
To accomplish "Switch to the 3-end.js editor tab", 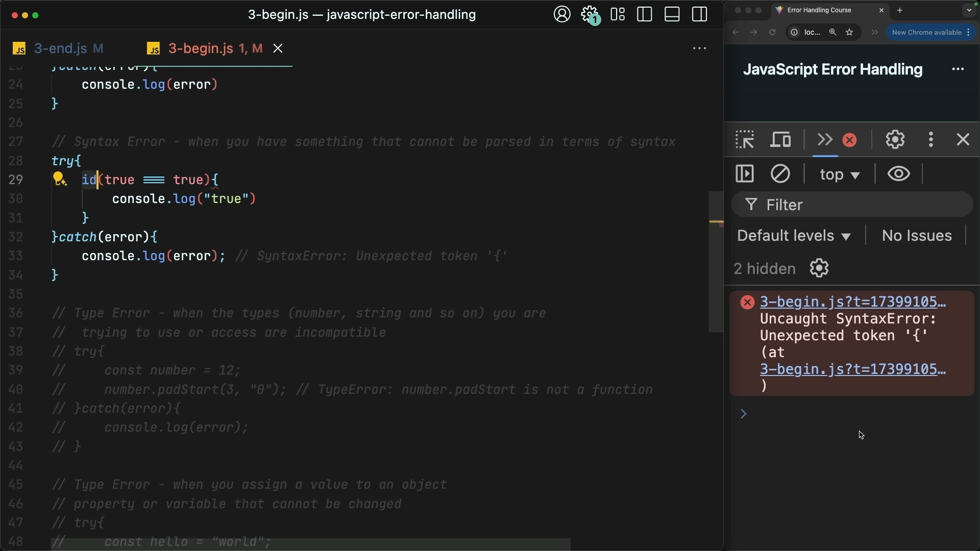I will tap(60, 48).
